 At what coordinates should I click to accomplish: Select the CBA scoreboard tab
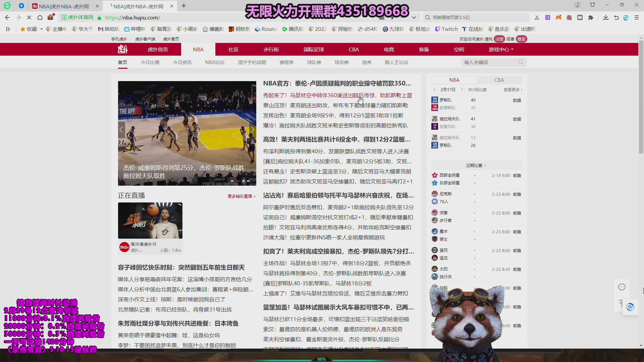point(499,80)
